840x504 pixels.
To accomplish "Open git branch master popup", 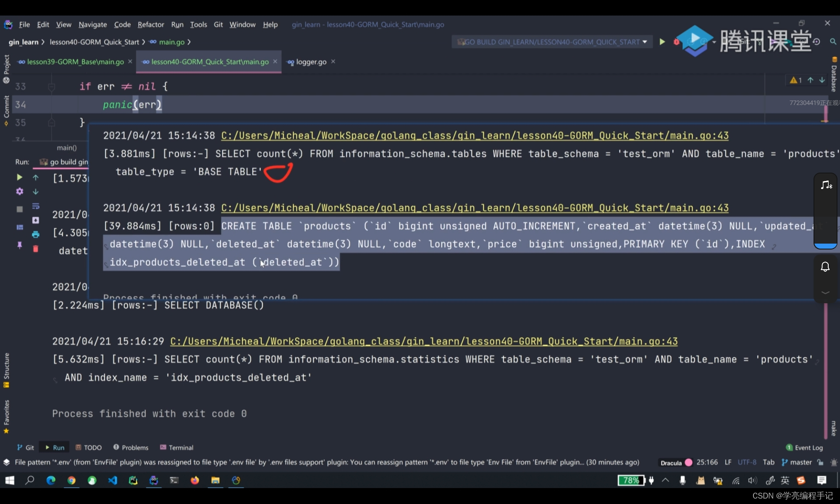I will click(x=797, y=462).
